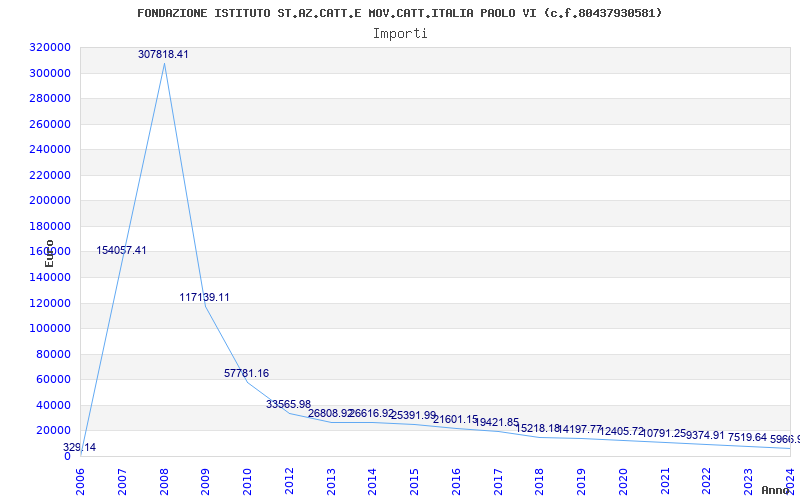Click the data label 10791.25

[x=664, y=433]
